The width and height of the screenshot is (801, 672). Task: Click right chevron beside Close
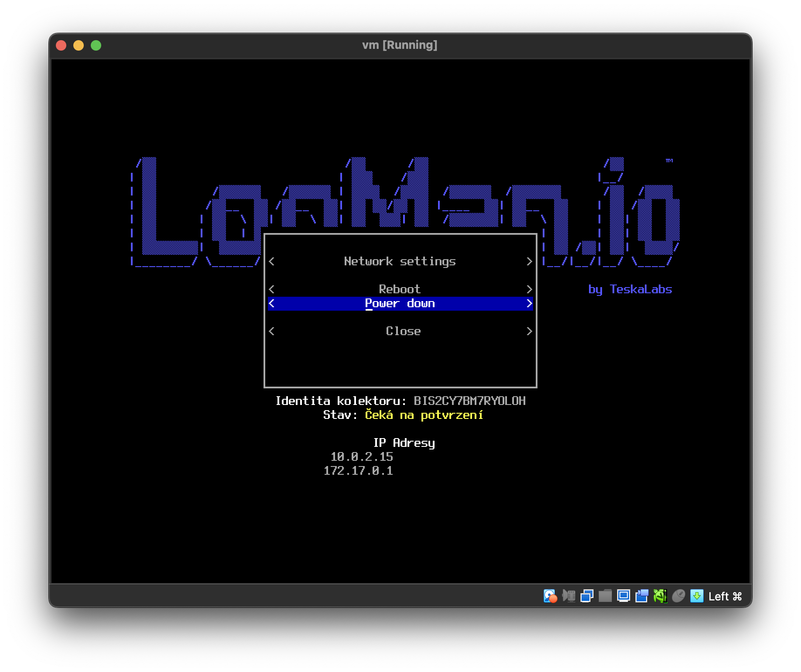tap(529, 331)
